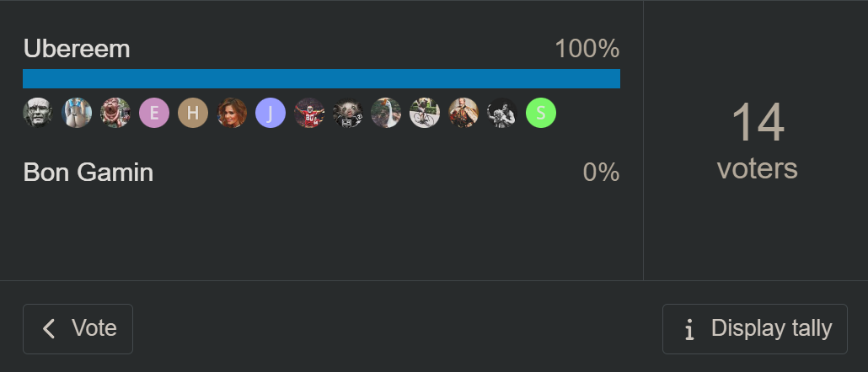Select the Ubereem poll option label
Screen dimensions: 868x372
(x=77, y=49)
